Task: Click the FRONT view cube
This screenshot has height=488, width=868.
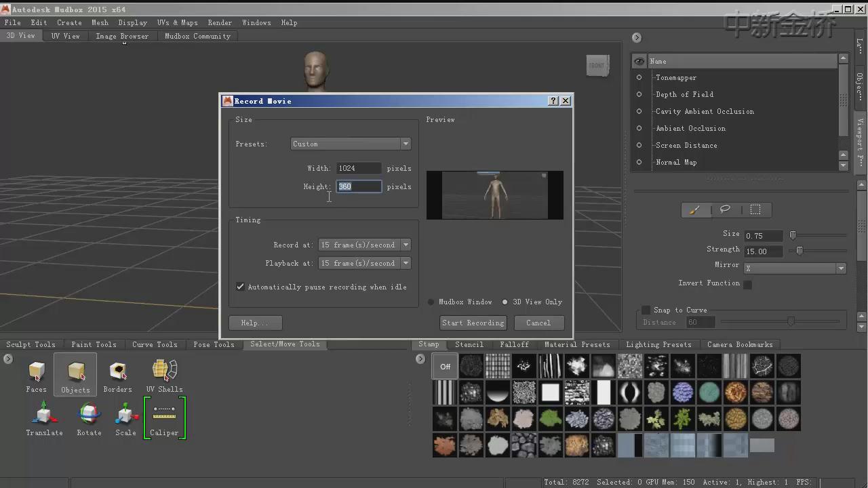Action: 597,66
